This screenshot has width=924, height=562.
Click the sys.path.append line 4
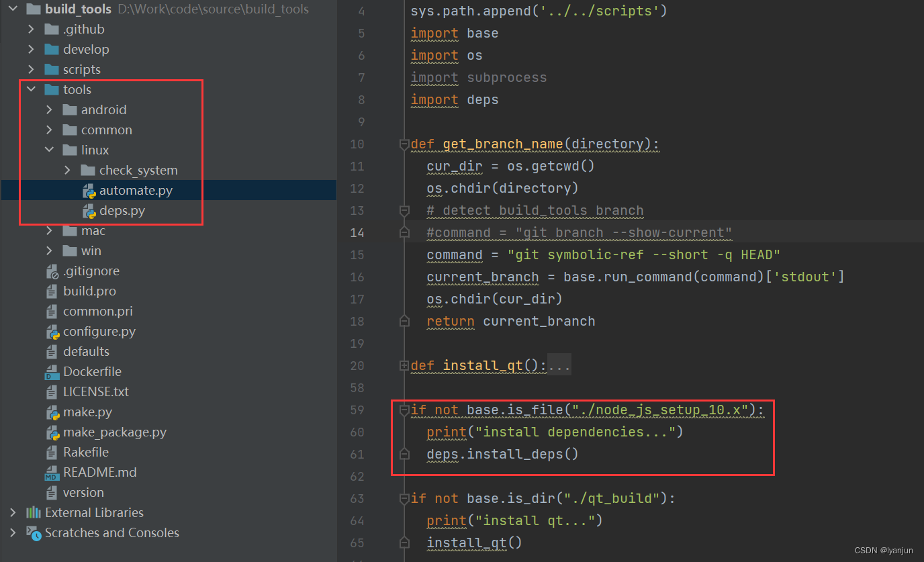pyautogui.click(x=539, y=11)
